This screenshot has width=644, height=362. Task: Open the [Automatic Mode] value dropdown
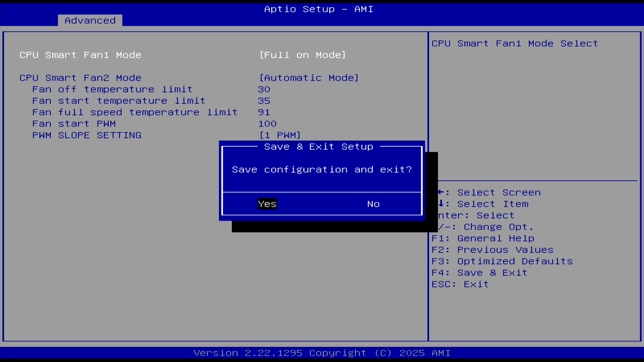[x=309, y=78]
